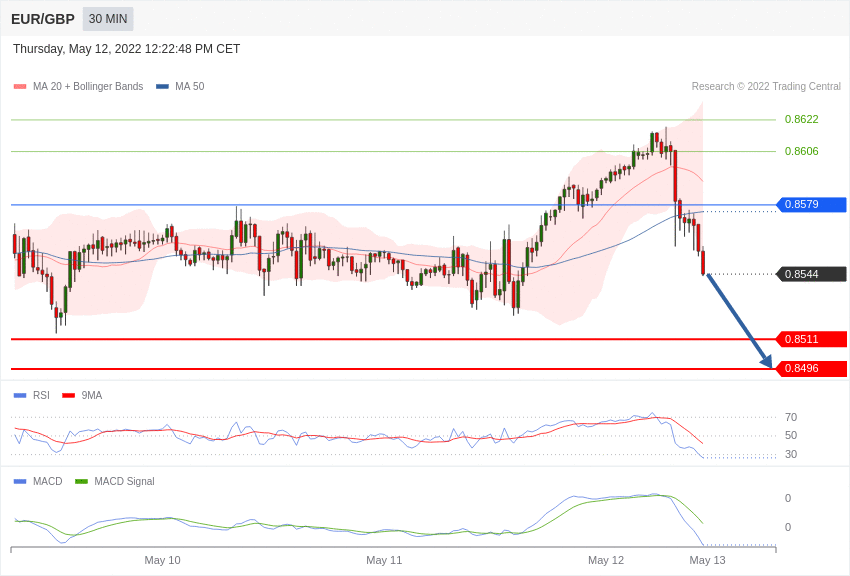The image size is (850, 576).
Task: Click the MACD Signal legend label
Action: [124, 481]
